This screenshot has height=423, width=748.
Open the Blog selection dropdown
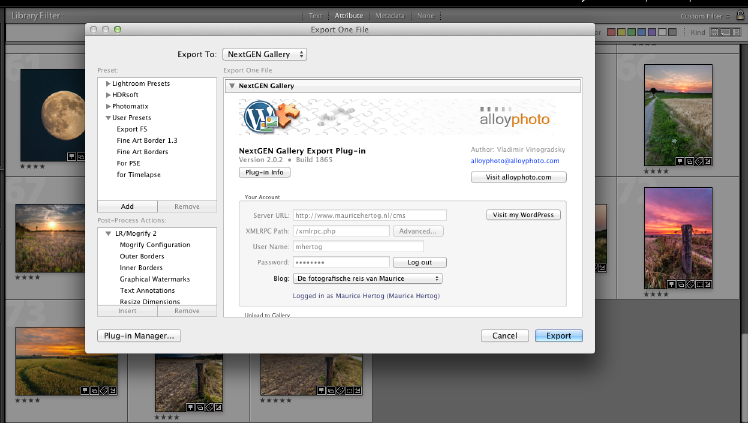point(367,279)
